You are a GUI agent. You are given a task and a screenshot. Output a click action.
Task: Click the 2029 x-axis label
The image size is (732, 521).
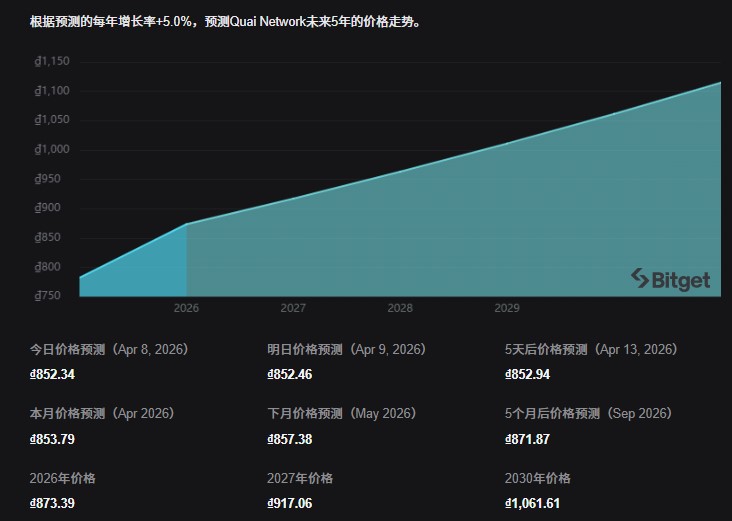pos(507,308)
